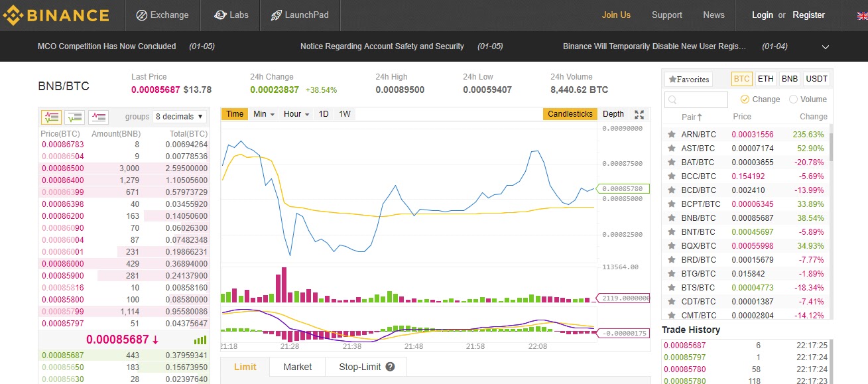Open the 8 decimals groups dropdown
The width and height of the screenshot is (868, 384).
click(180, 117)
